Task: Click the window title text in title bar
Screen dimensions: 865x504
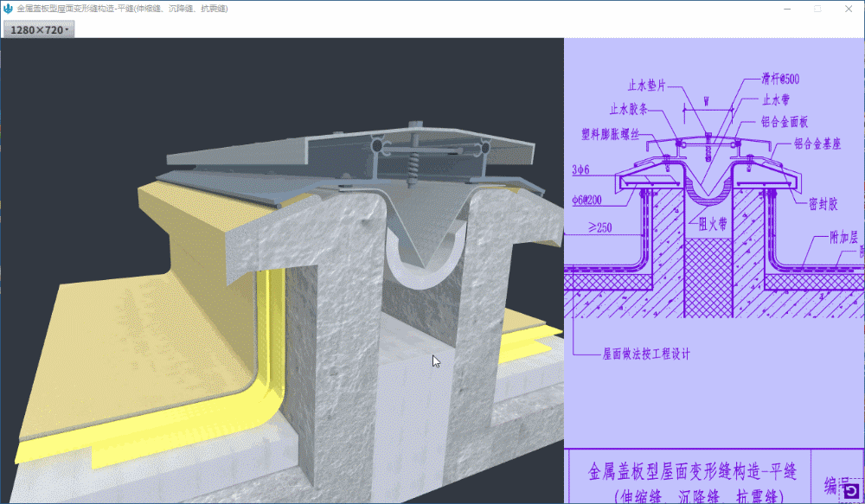Action: [x=123, y=9]
